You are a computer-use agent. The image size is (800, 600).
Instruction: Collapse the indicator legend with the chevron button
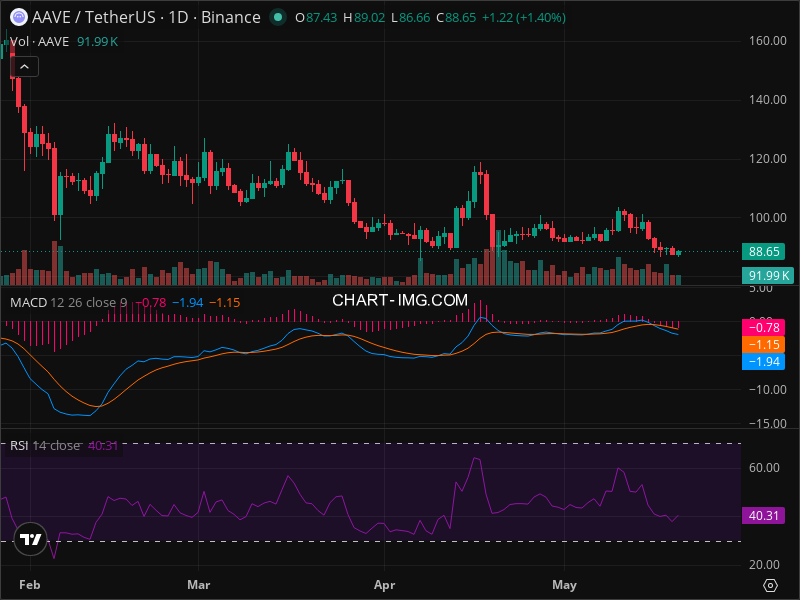tap(24, 67)
